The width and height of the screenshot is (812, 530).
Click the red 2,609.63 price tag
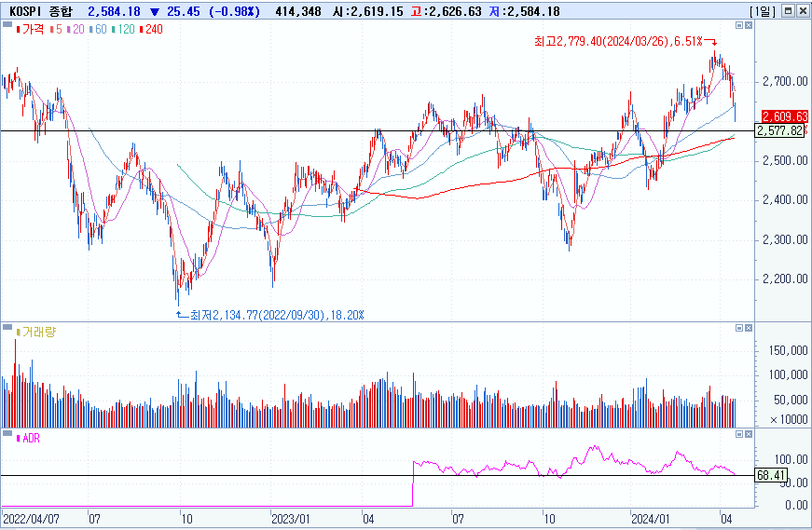click(x=785, y=116)
